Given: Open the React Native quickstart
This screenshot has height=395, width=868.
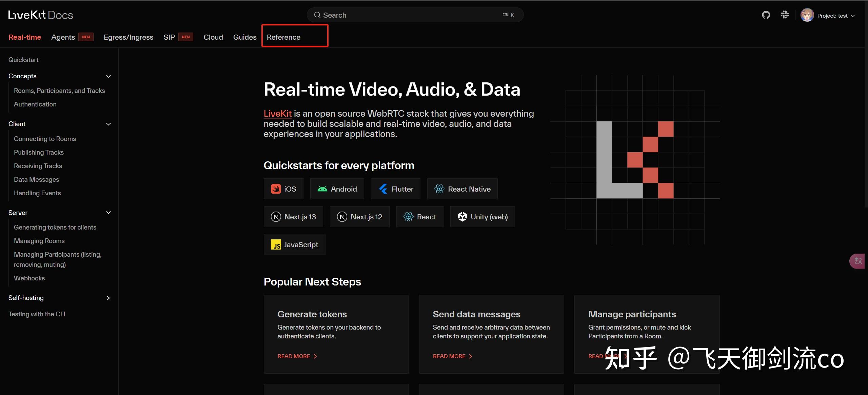Looking at the screenshot, I should click(x=462, y=189).
